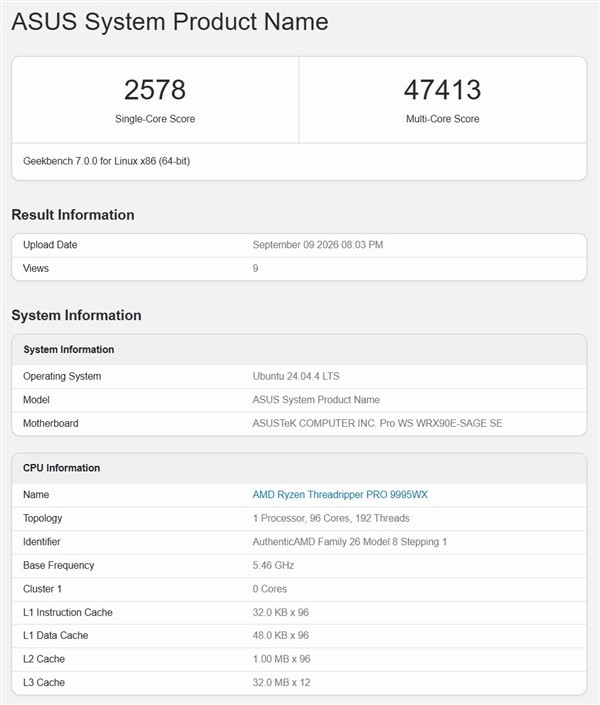The image size is (600, 705).
Task: Click the Model row value ASUS System Product Name
Action: coord(316,400)
